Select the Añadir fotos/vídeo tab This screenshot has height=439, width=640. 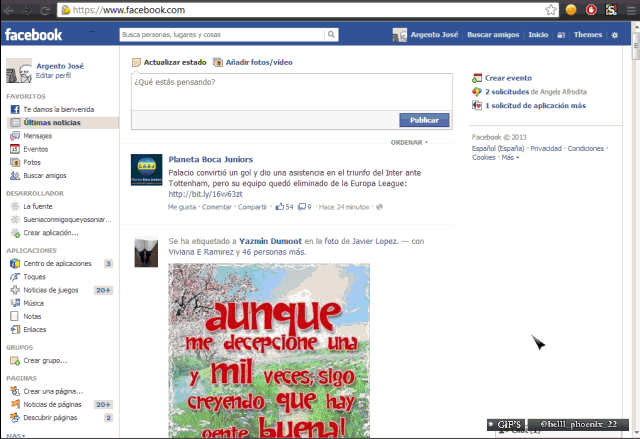259,62
